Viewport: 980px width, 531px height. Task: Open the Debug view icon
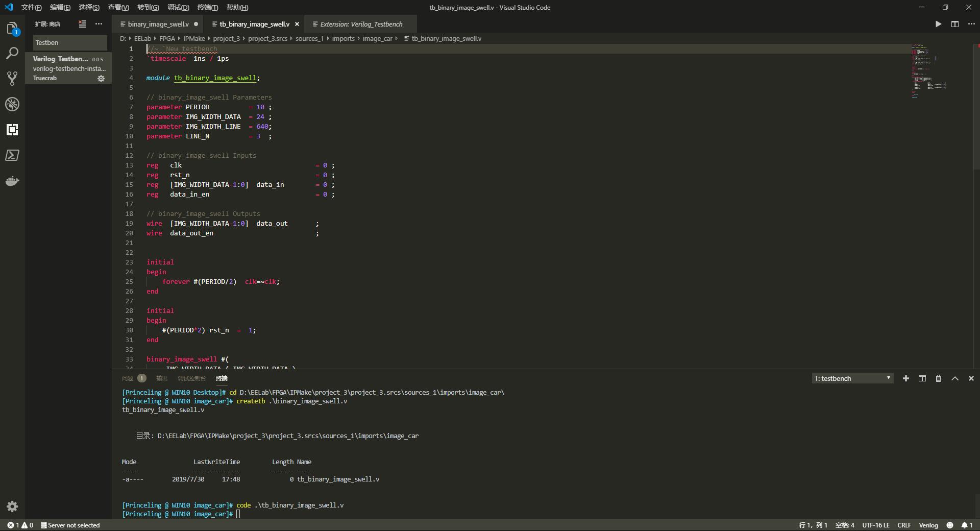pos(12,104)
